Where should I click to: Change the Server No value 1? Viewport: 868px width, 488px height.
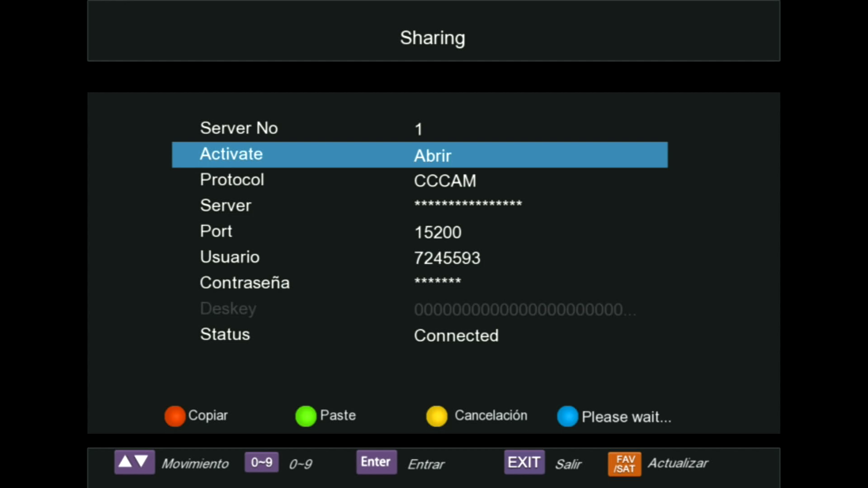click(x=419, y=130)
